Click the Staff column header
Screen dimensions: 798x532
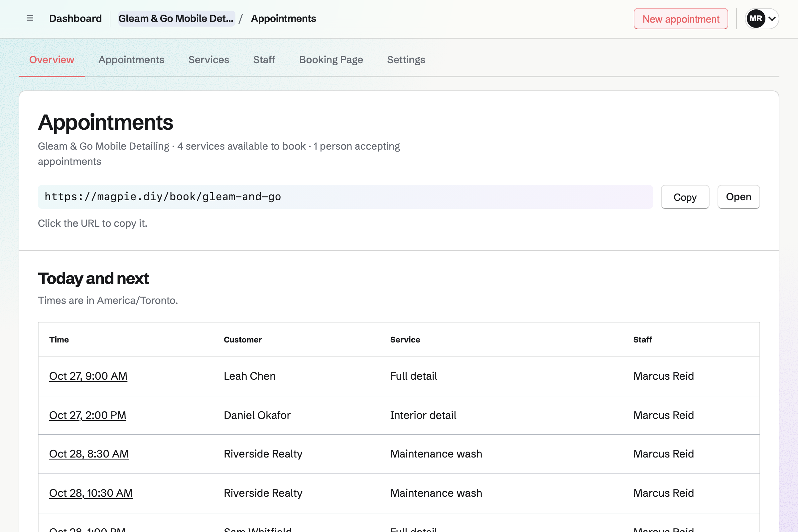(x=642, y=339)
